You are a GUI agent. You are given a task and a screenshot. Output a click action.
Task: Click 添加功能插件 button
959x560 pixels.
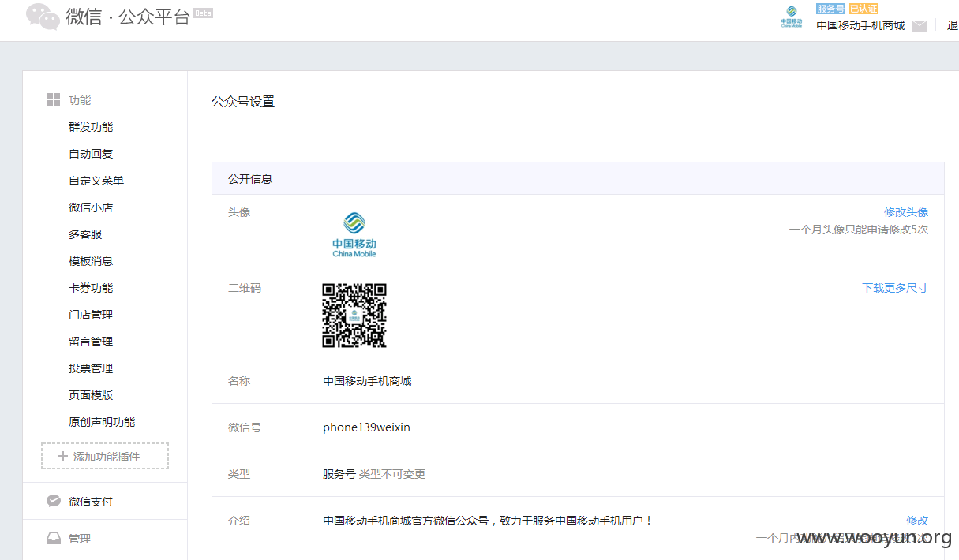coord(105,456)
